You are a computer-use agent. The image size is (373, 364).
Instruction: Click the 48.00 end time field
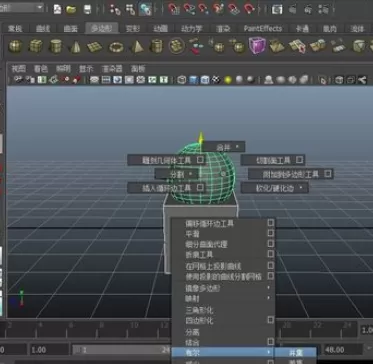click(x=343, y=349)
